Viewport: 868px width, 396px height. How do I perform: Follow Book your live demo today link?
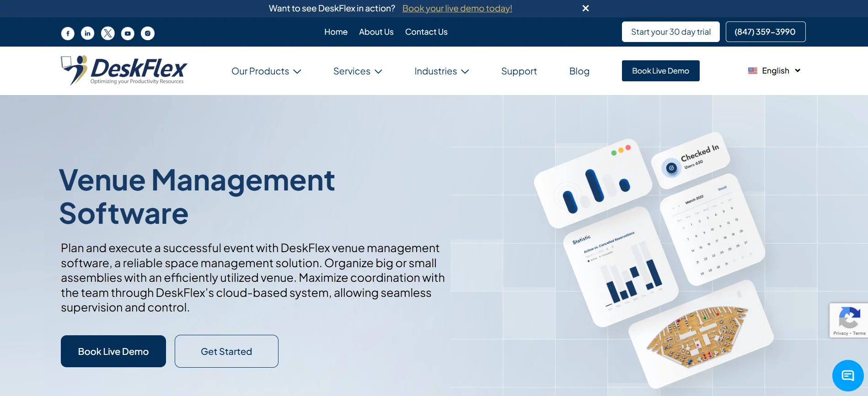tap(457, 8)
